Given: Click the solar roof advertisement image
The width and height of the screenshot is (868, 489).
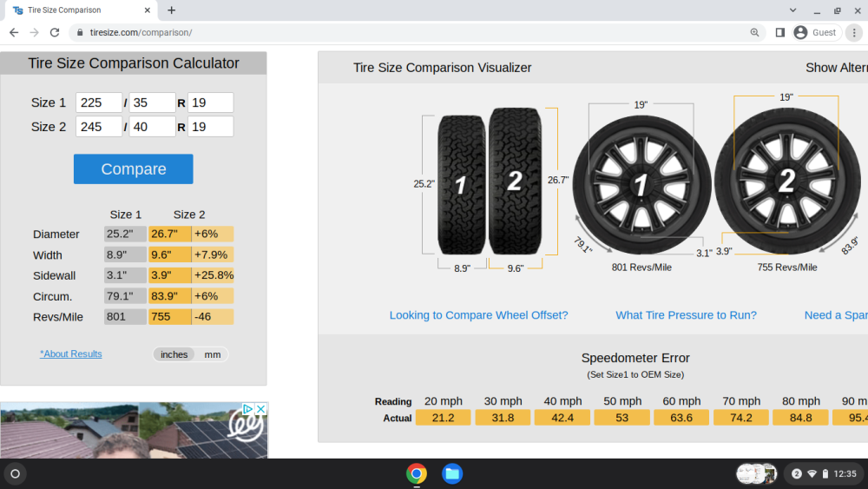Looking at the screenshot, I should coord(134,430).
